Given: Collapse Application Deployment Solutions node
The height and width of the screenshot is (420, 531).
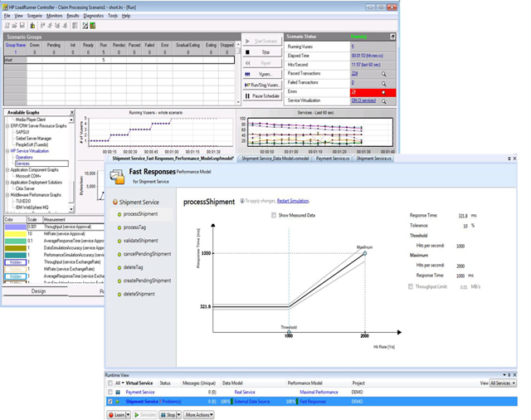Looking at the screenshot, I should click(x=7, y=183).
